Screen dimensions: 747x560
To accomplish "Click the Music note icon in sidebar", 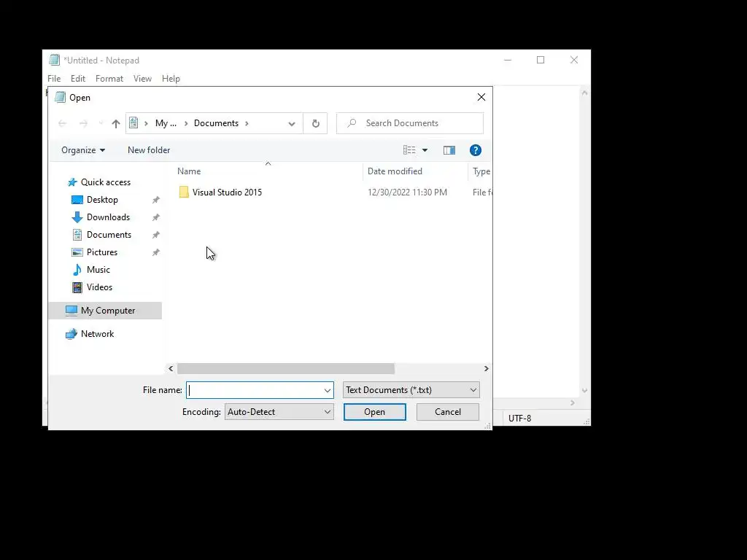I will click(x=77, y=270).
